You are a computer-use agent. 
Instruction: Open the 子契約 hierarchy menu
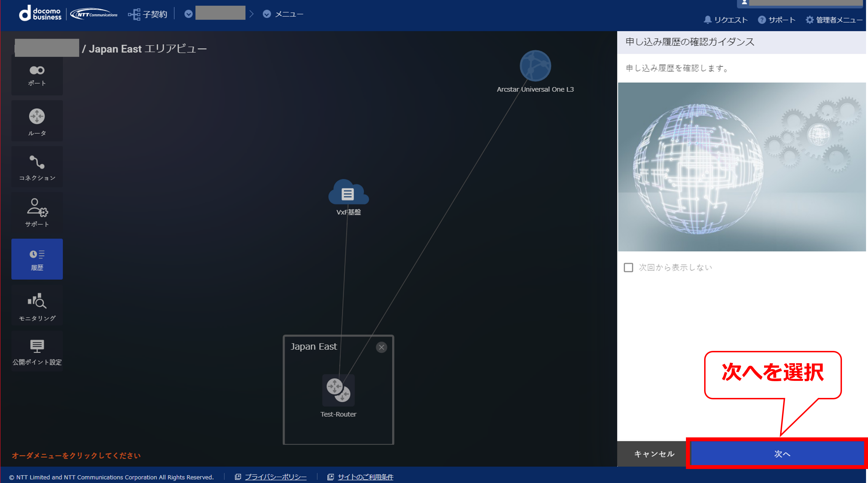(148, 14)
